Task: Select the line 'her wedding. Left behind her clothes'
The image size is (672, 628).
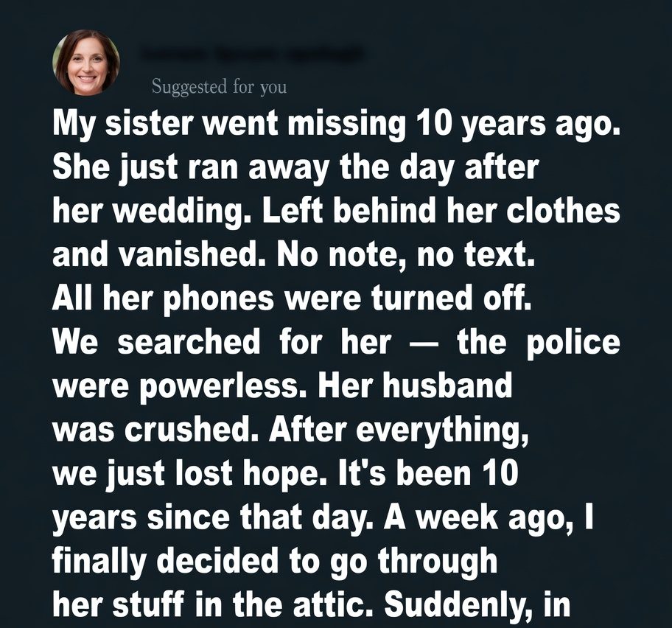Action: (x=336, y=212)
